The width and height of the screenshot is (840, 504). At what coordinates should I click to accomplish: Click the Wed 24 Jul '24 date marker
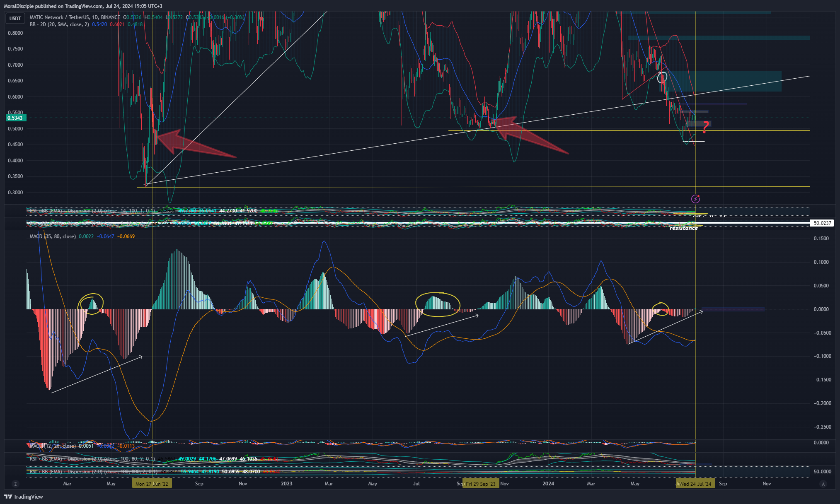pyautogui.click(x=695, y=484)
